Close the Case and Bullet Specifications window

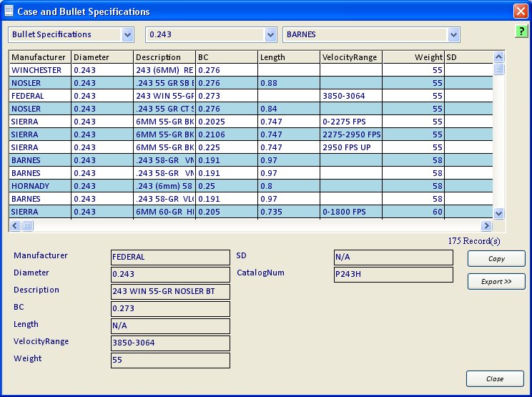click(x=520, y=11)
